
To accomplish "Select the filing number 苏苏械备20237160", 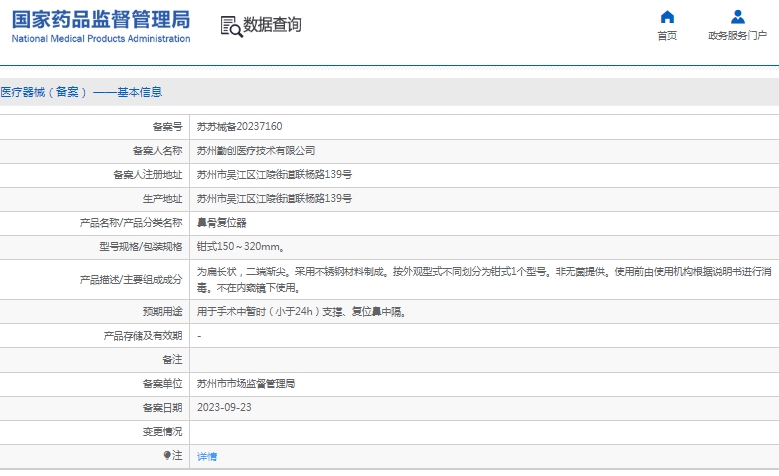I will coord(239,127).
